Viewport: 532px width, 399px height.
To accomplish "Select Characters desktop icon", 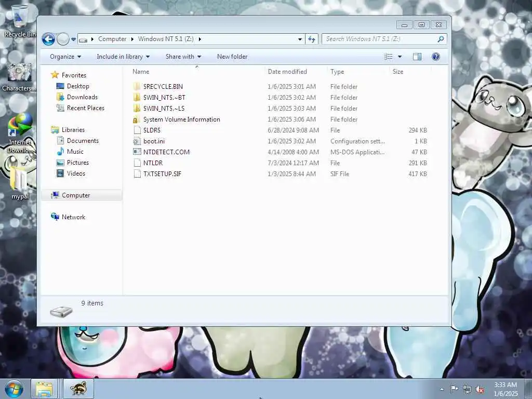I will point(19,77).
